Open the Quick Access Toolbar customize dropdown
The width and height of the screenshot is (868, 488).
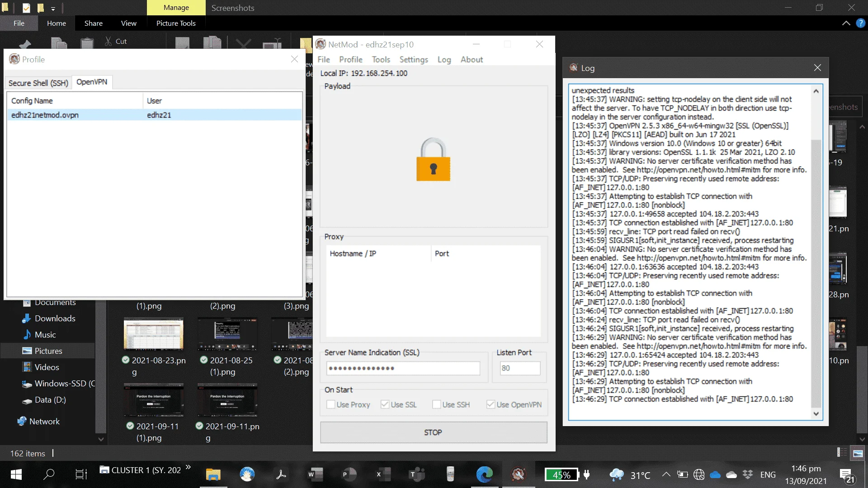53,8
